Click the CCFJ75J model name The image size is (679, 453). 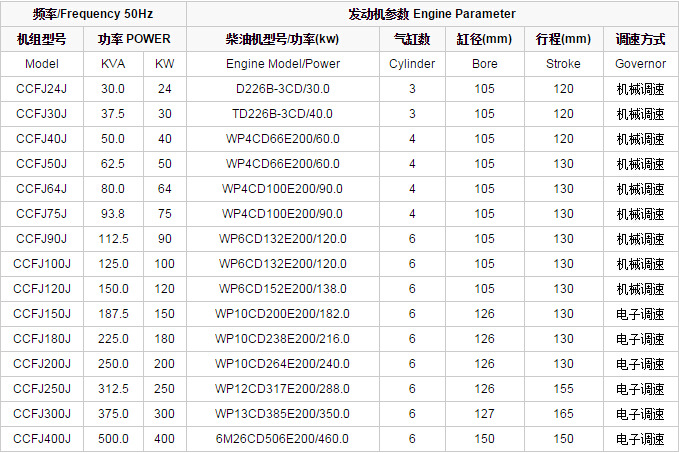[x=42, y=214]
